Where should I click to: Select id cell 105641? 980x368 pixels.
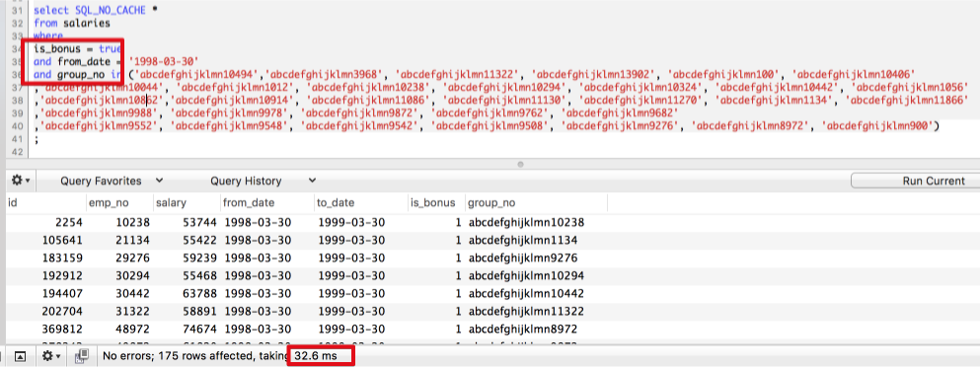pyautogui.click(x=62, y=240)
